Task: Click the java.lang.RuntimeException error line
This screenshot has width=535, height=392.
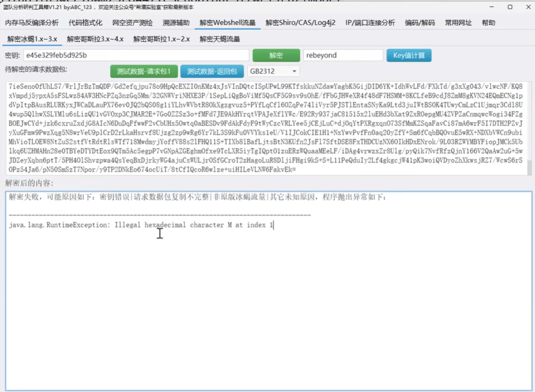Action: coord(141,225)
